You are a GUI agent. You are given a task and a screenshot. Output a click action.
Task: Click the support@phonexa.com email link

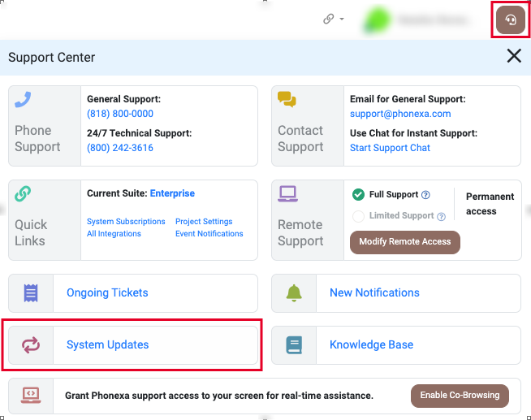pyautogui.click(x=400, y=114)
